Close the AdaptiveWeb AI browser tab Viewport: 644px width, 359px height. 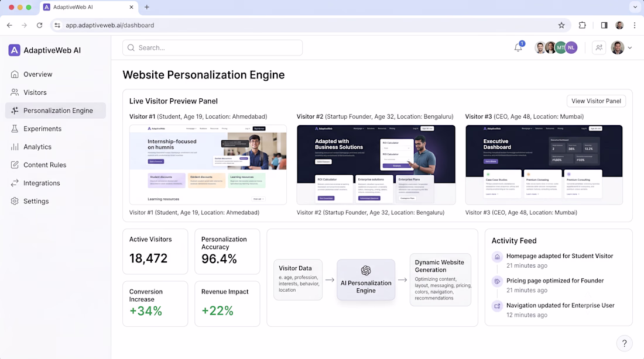point(131,7)
